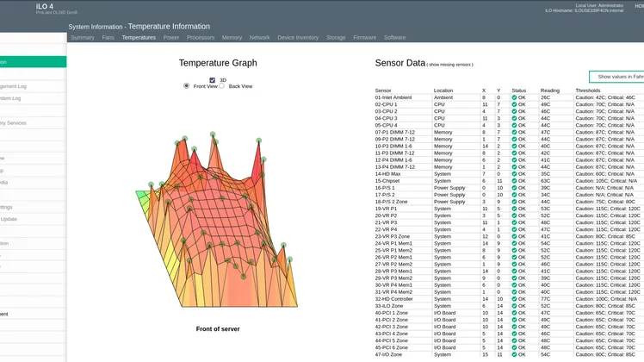Click the Status column header

[519, 90]
